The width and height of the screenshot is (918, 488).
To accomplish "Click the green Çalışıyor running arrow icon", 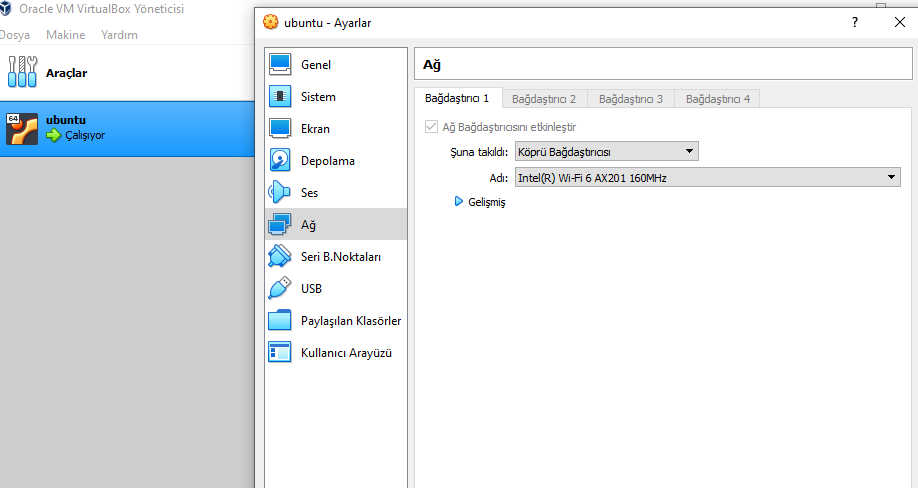I will pos(54,136).
